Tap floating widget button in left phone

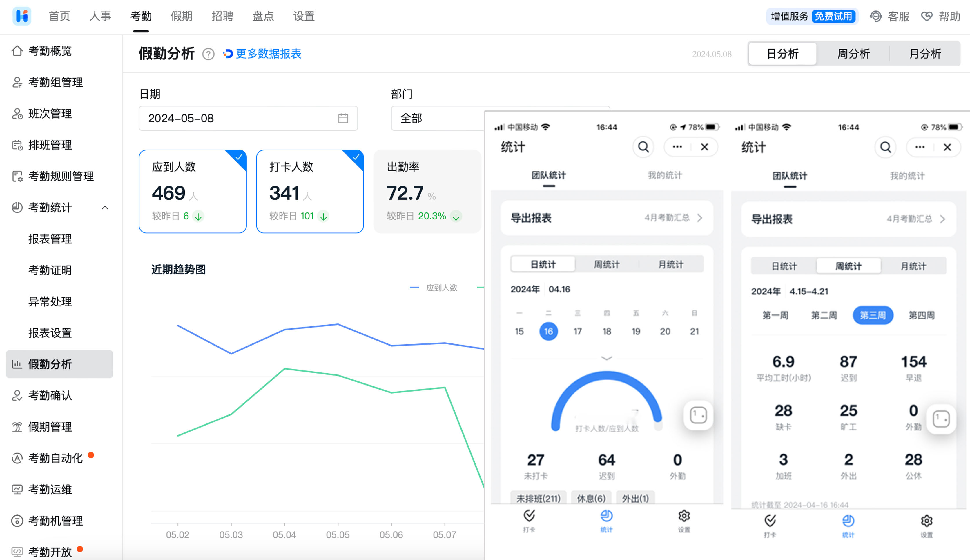tap(698, 415)
